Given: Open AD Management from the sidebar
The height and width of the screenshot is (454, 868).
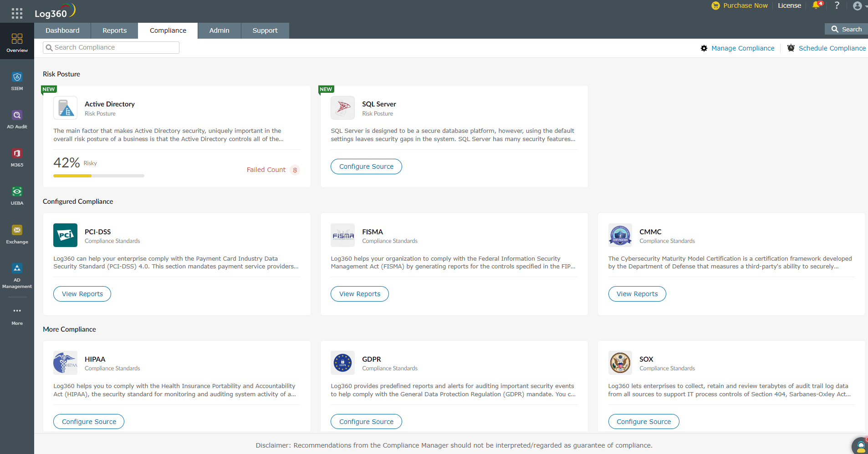Looking at the screenshot, I should 17,276.
